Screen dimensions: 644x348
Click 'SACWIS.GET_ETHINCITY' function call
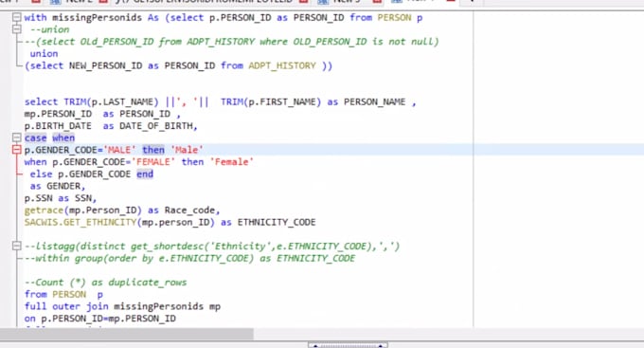pyautogui.click(x=80, y=222)
